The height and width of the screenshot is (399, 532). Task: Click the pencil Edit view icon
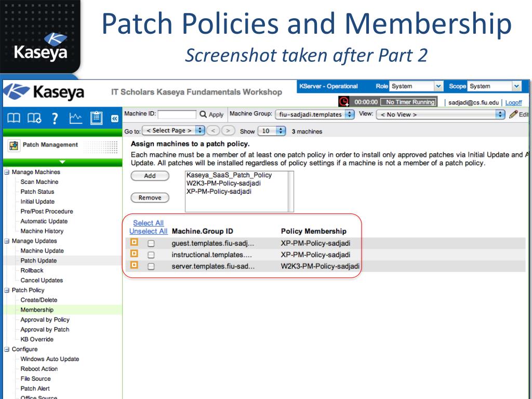coord(513,114)
